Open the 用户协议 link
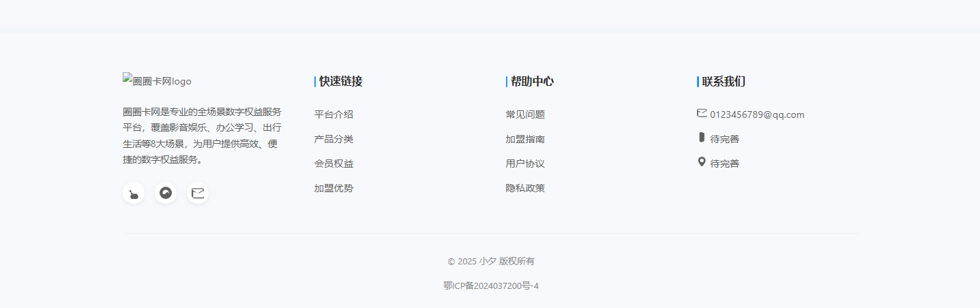Viewport: 980px width, 308px height. 525,164
